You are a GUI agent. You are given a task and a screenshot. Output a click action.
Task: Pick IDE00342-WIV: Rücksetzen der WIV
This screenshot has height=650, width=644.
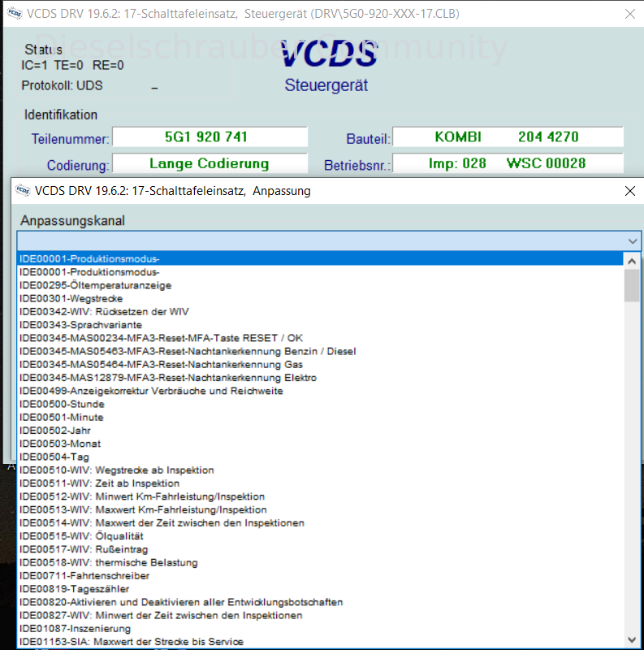point(320,312)
